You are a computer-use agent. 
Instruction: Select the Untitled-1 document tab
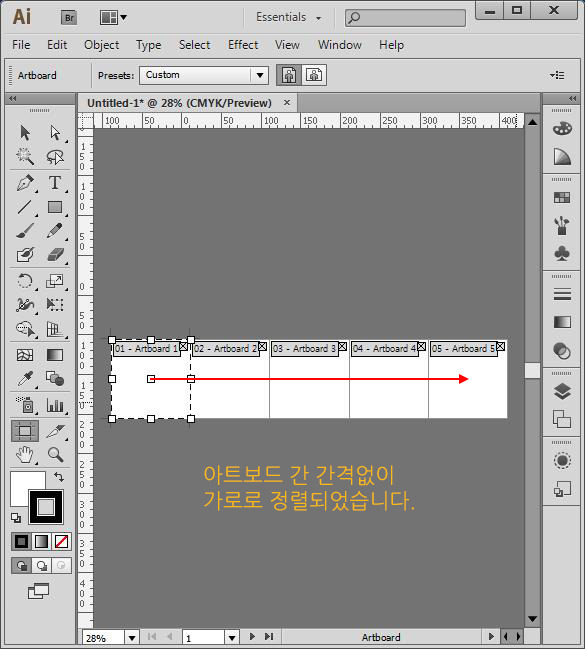(x=179, y=103)
